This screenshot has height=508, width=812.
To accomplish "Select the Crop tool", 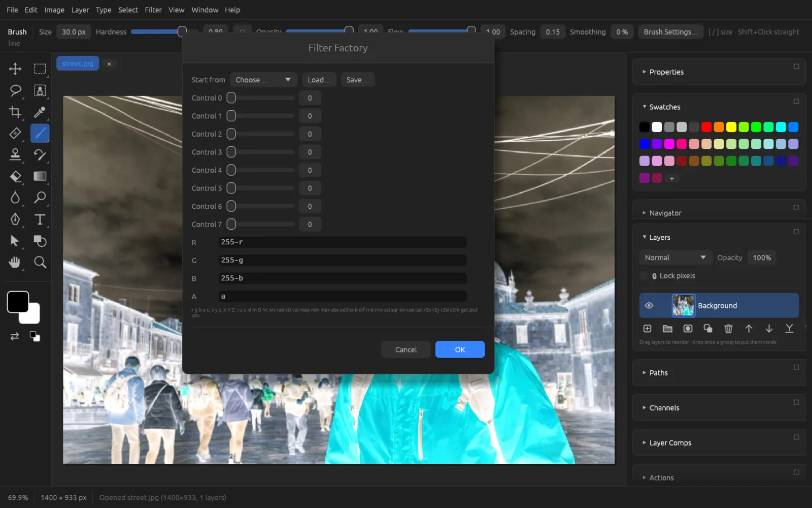I will [15, 112].
